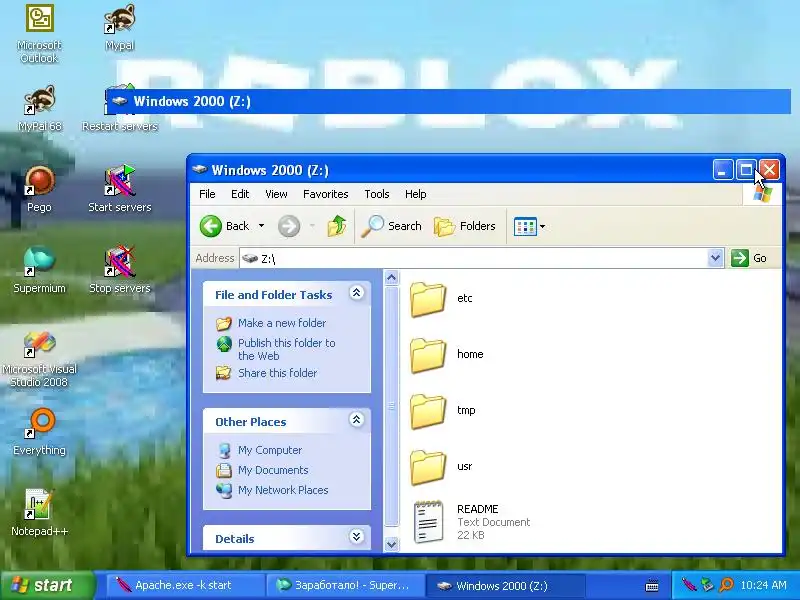800x600 pixels.
Task: Click the Start button
Action: point(46,585)
